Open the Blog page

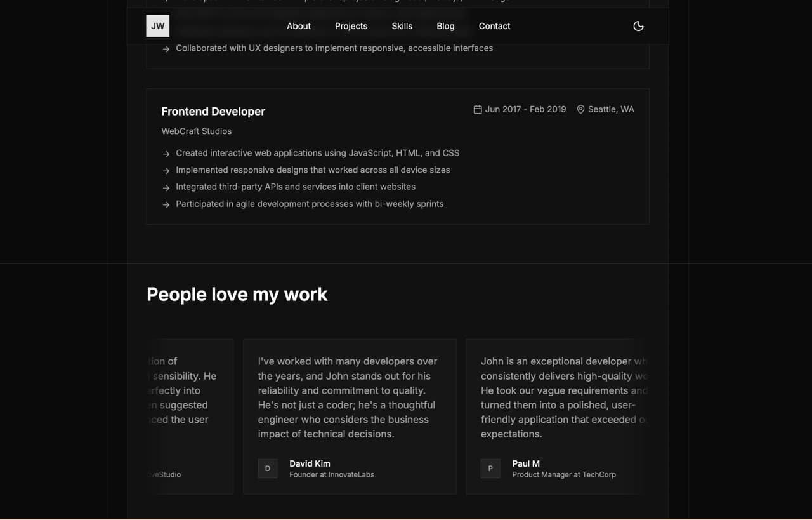tap(445, 26)
